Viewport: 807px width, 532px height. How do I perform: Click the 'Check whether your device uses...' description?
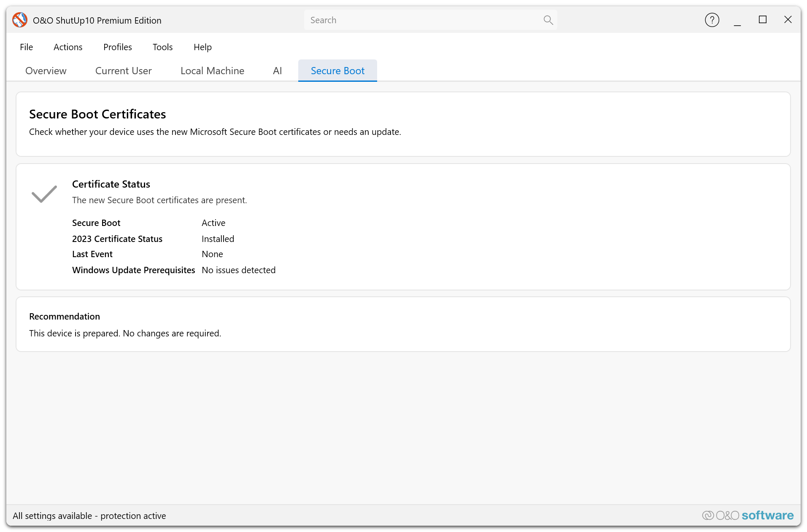pos(215,132)
